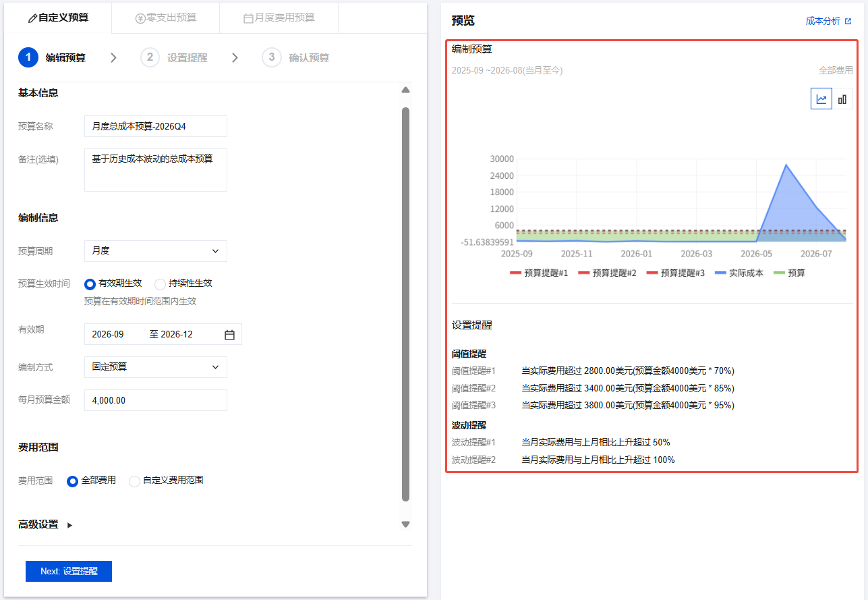The height and width of the screenshot is (600, 868).
Task: Click the calendar icon on 月度费用预算 tab
Action: [x=248, y=18]
